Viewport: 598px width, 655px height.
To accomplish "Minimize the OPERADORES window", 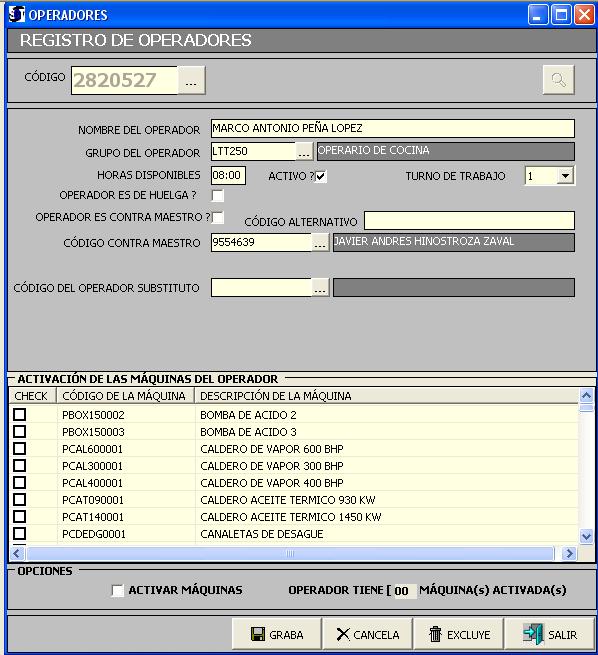I will point(537,15).
